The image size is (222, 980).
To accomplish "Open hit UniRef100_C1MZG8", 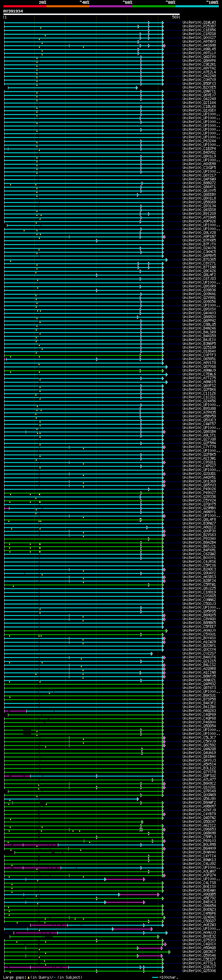I will [x=199, y=34].
